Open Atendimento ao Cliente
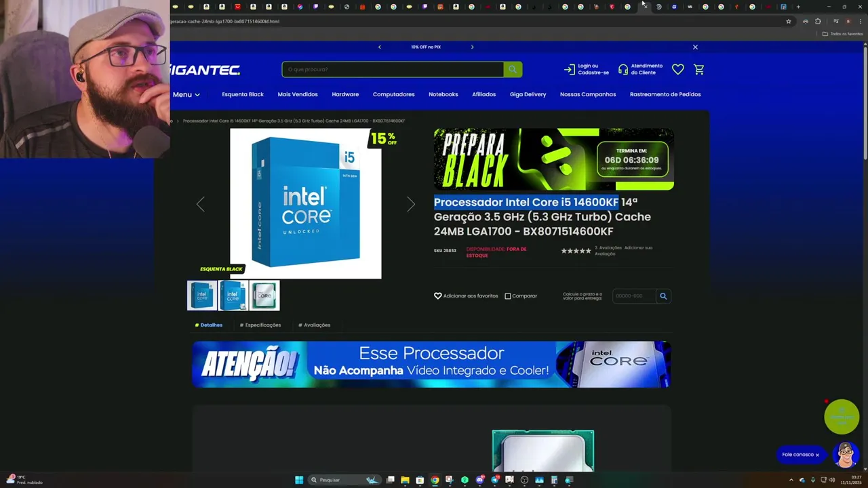The width and height of the screenshot is (868, 488). 640,69
